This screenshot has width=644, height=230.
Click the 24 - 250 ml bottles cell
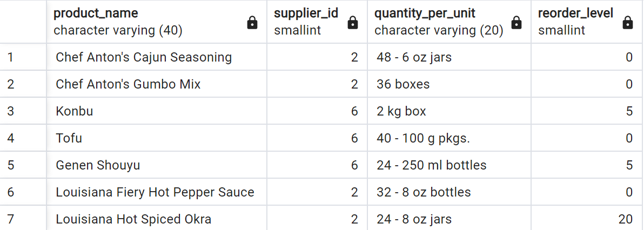pyautogui.click(x=450, y=165)
